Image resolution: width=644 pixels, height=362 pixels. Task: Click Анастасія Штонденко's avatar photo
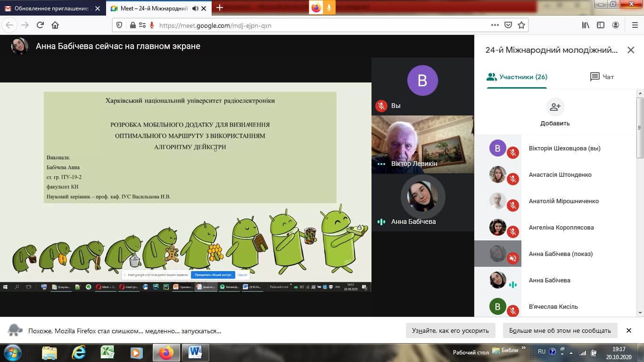(498, 174)
